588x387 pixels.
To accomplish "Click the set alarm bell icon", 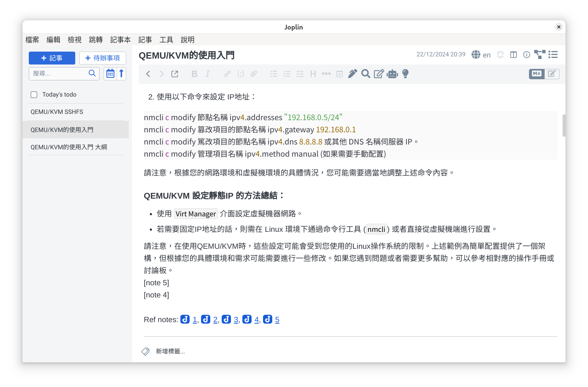I will pyautogui.click(x=500, y=55).
